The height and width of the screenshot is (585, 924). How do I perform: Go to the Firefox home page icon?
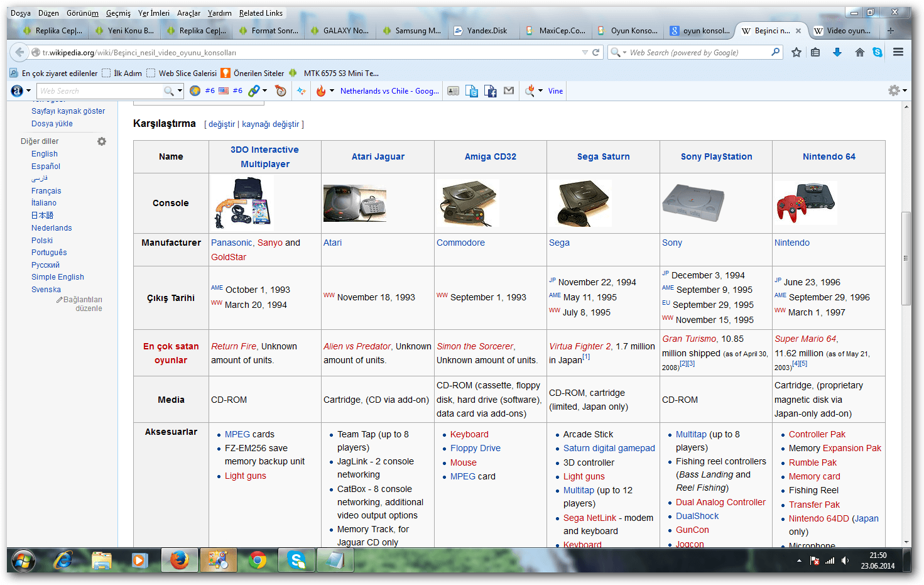tap(859, 53)
